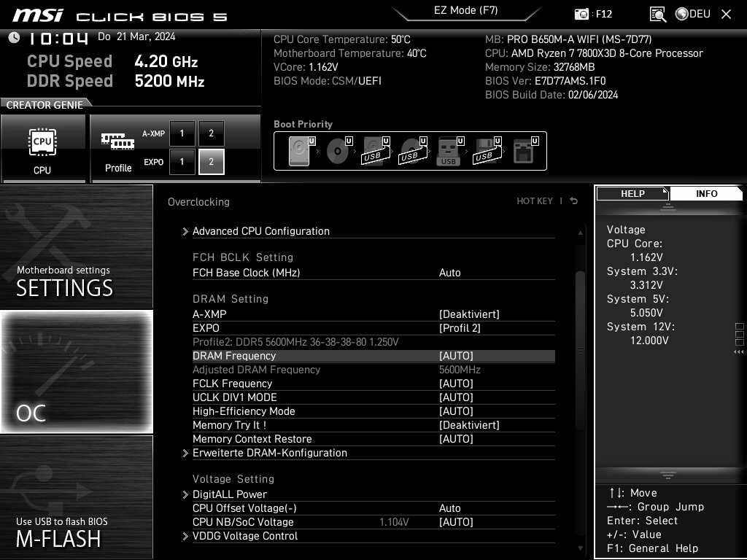Click the info panel bottom collapse handle
Viewport: 747px width, 560px height.
[x=668, y=475]
